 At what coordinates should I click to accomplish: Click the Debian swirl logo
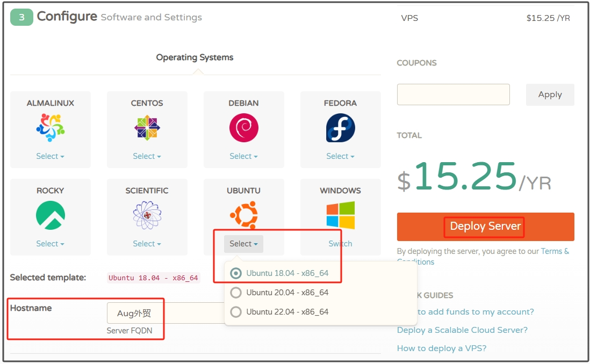[244, 128]
